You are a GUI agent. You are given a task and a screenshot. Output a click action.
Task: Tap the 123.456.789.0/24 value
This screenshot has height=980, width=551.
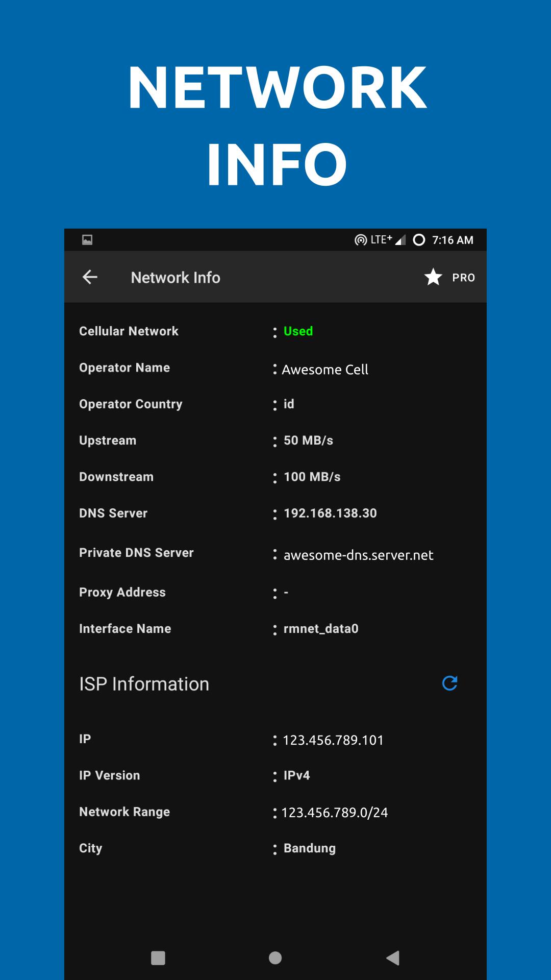[x=335, y=813]
